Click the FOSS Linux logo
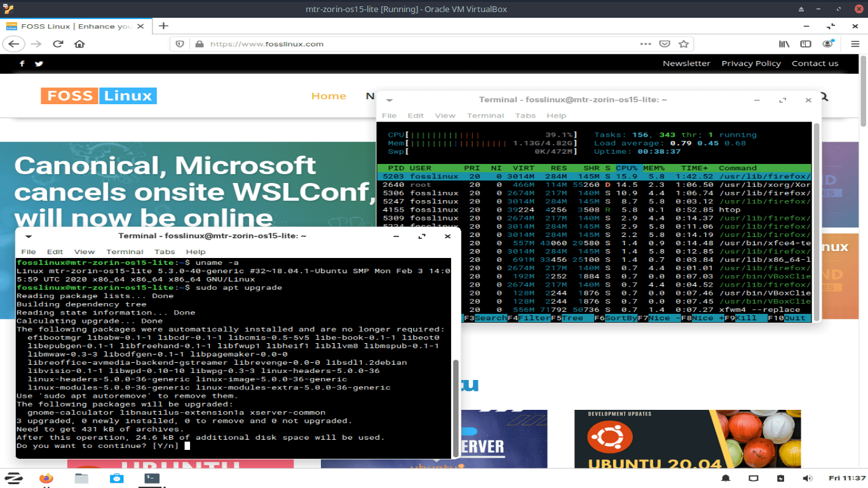This screenshot has height=488, width=868. (x=98, y=96)
